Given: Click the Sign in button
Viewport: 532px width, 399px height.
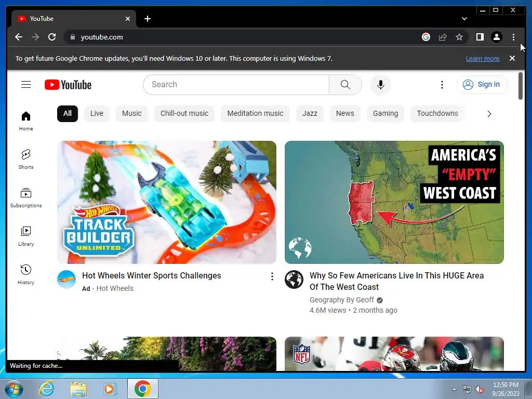Looking at the screenshot, I should (x=482, y=85).
